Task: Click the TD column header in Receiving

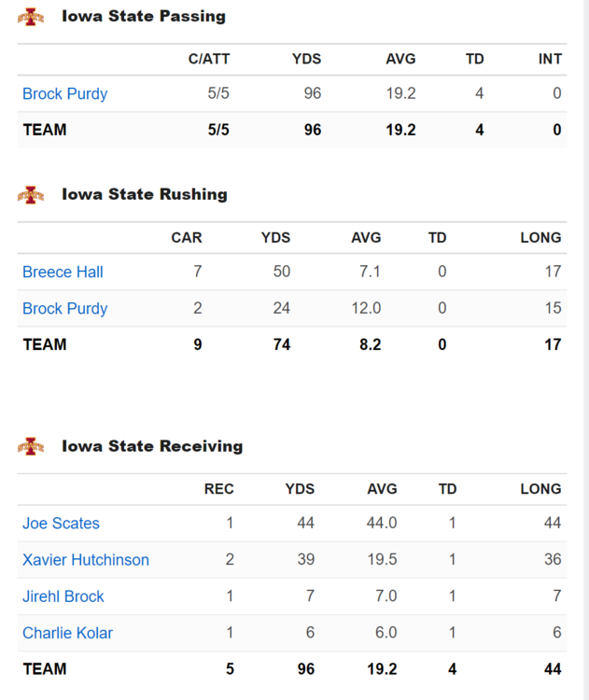Action: coord(447,488)
